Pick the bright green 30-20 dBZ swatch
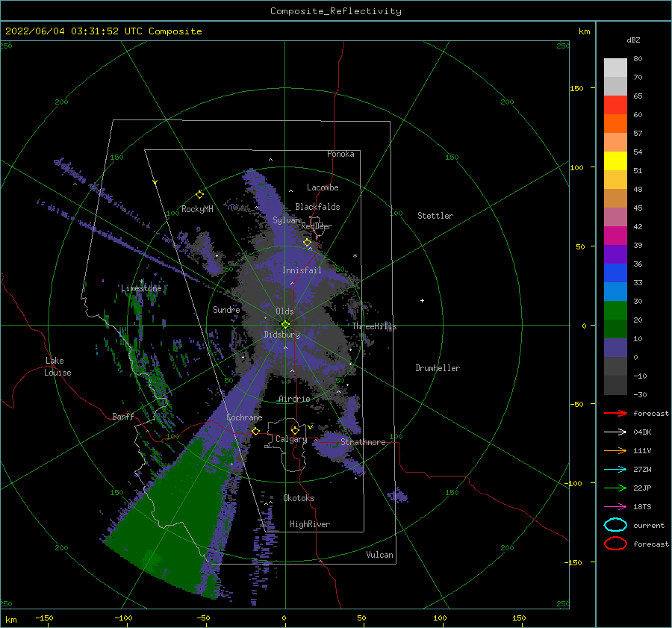Image resolution: width=672 pixels, height=628 pixels. 615,310
